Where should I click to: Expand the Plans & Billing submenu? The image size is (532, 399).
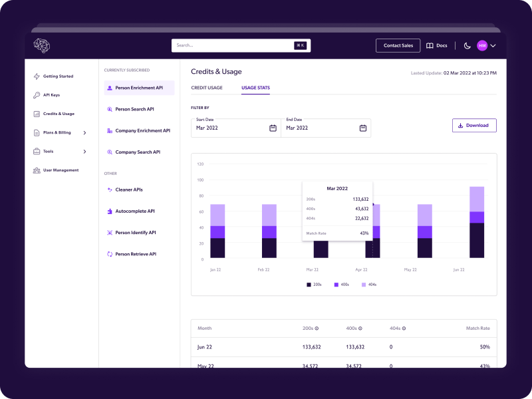coord(84,133)
